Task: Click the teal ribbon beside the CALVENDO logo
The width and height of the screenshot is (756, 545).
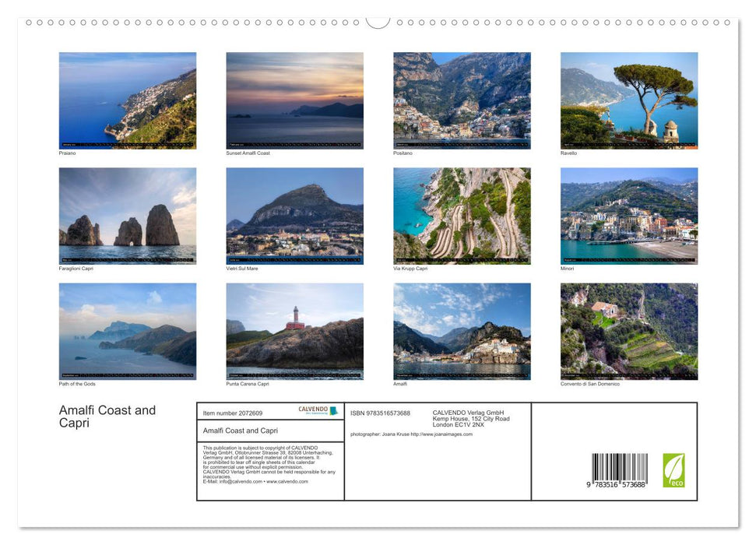Action: [x=333, y=411]
